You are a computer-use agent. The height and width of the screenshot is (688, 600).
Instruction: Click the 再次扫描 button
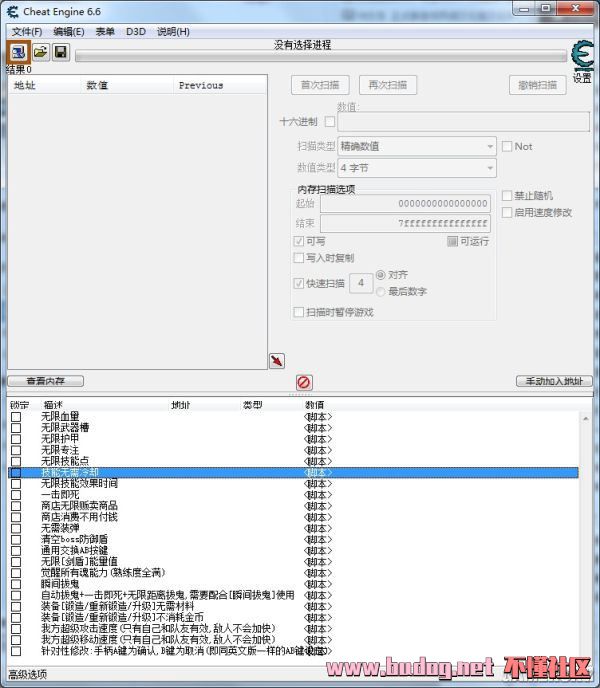(x=388, y=85)
